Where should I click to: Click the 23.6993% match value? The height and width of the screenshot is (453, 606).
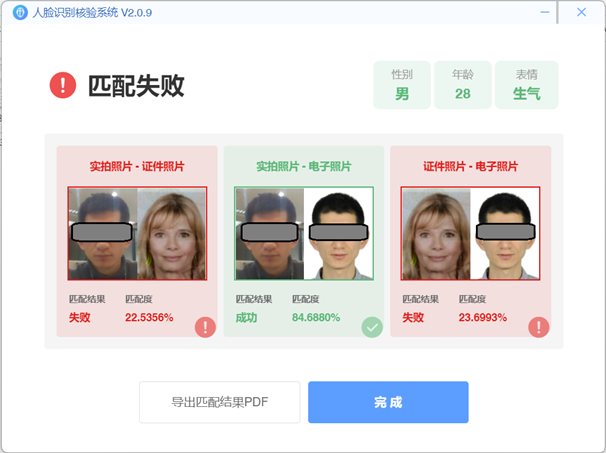coord(483,318)
